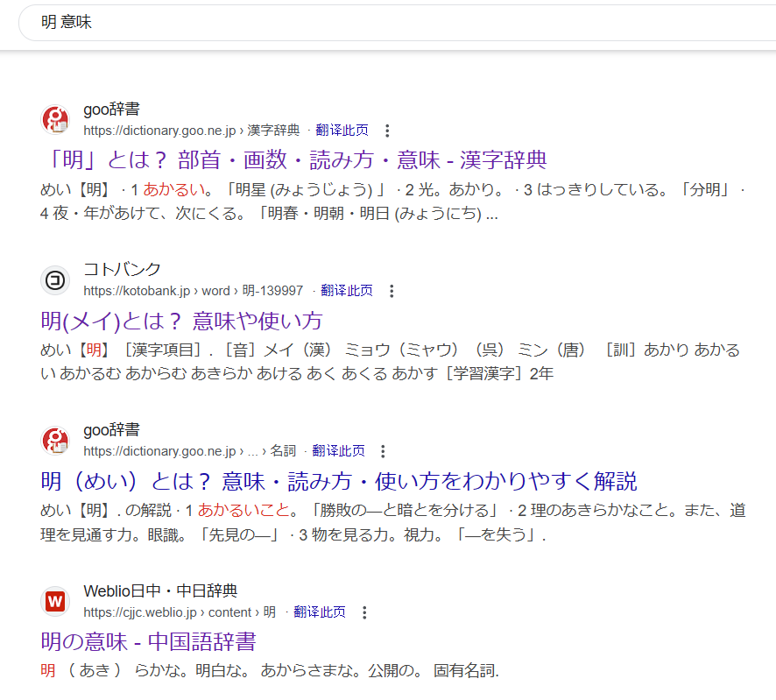Click the goo辞書 favicon of the 名詞 result
This screenshot has height=700, width=776.
pyautogui.click(x=55, y=440)
